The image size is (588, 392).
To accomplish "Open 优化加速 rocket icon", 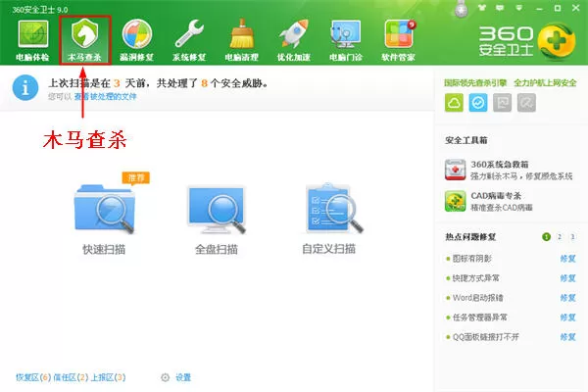I will 294,34.
